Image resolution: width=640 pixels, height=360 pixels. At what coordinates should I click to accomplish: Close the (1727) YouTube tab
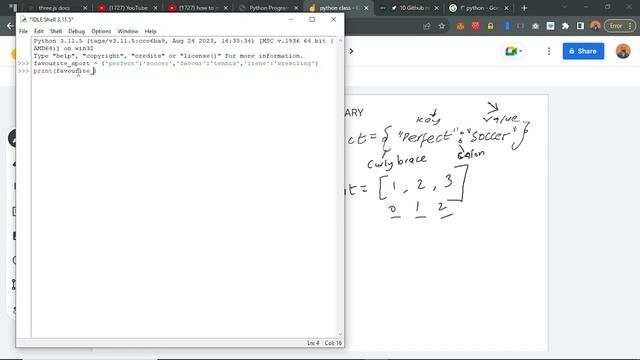pos(156,8)
